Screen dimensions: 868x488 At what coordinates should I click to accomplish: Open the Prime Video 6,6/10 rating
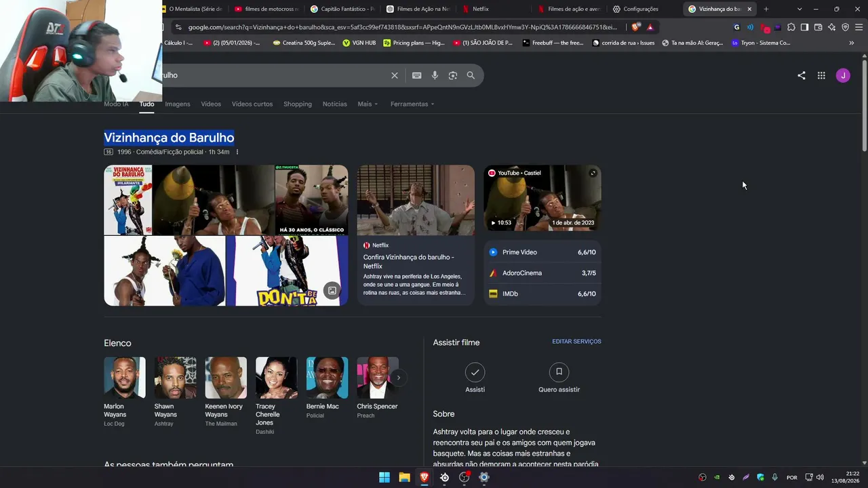542,252
